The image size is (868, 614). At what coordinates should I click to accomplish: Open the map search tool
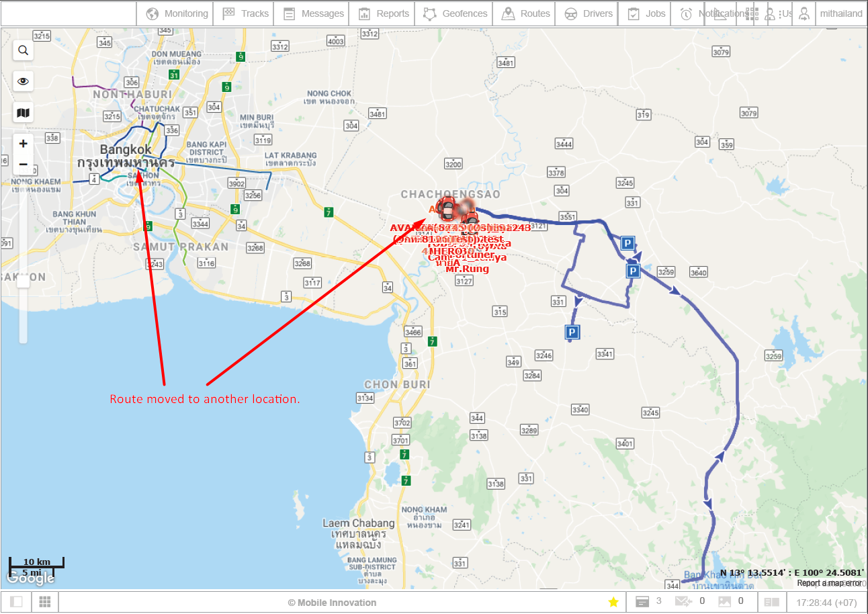23,50
